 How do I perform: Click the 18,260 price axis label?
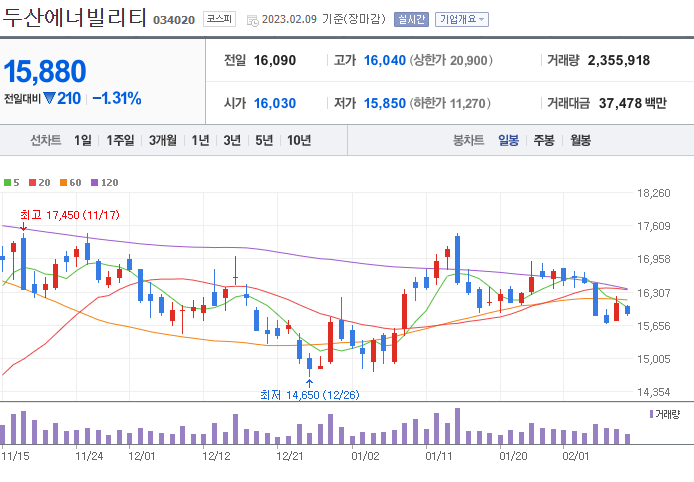pyautogui.click(x=654, y=193)
